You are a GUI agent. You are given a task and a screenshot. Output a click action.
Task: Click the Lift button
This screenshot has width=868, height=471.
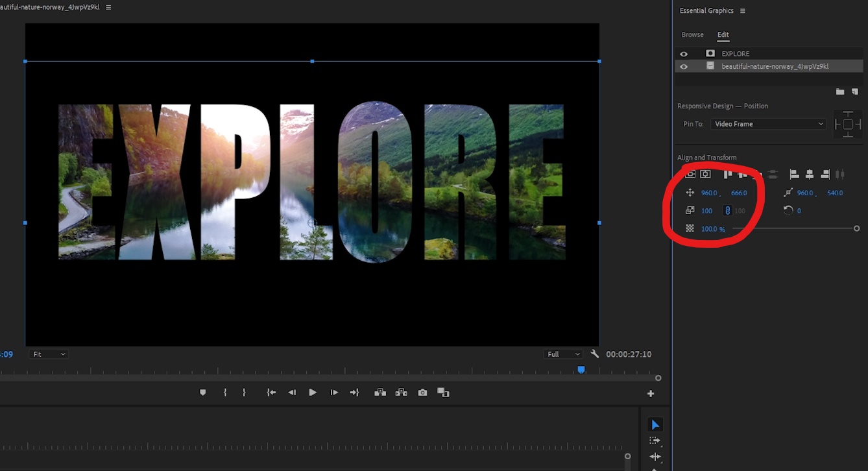pyautogui.click(x=380, y=392)
